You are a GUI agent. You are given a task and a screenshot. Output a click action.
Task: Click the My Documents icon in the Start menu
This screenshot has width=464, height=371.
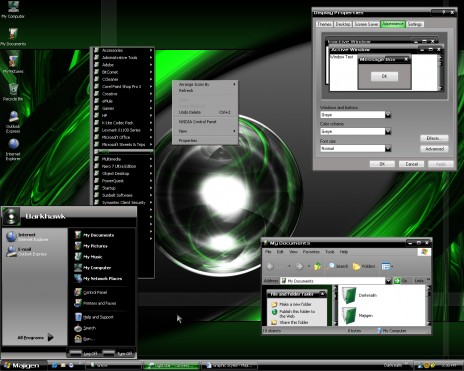78,235
